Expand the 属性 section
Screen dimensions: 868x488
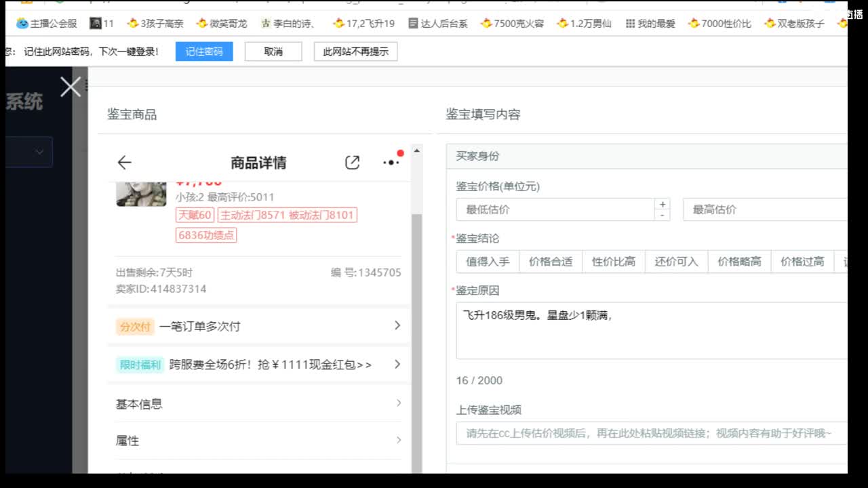[258, 441]
